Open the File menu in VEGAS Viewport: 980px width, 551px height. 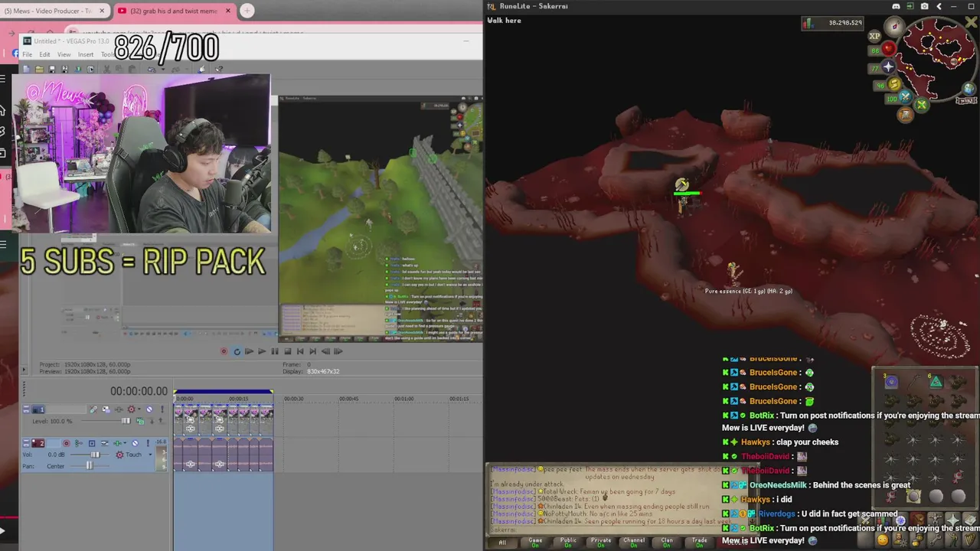tap(27, 54)
